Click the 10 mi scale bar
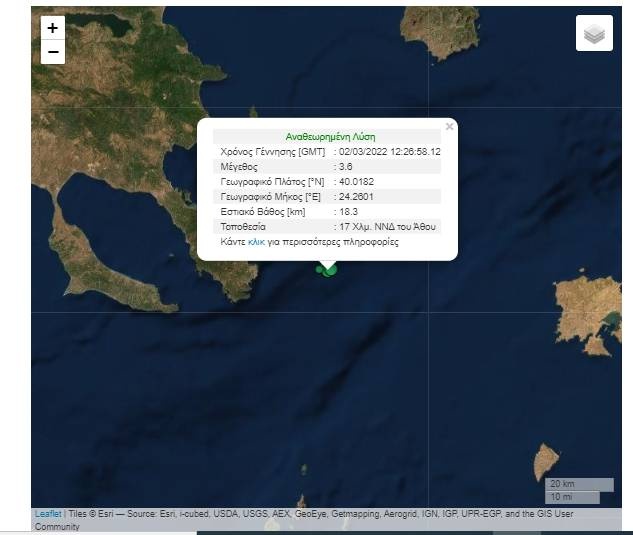The height and width of the screenshot is (535, 633). pos(572,497)
